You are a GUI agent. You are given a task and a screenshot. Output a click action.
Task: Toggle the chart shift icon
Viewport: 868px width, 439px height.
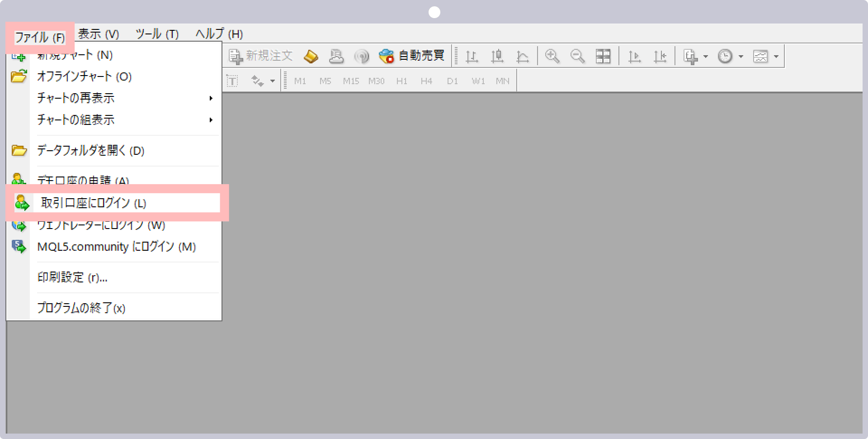pyautogui.click(x=660, y=56)
